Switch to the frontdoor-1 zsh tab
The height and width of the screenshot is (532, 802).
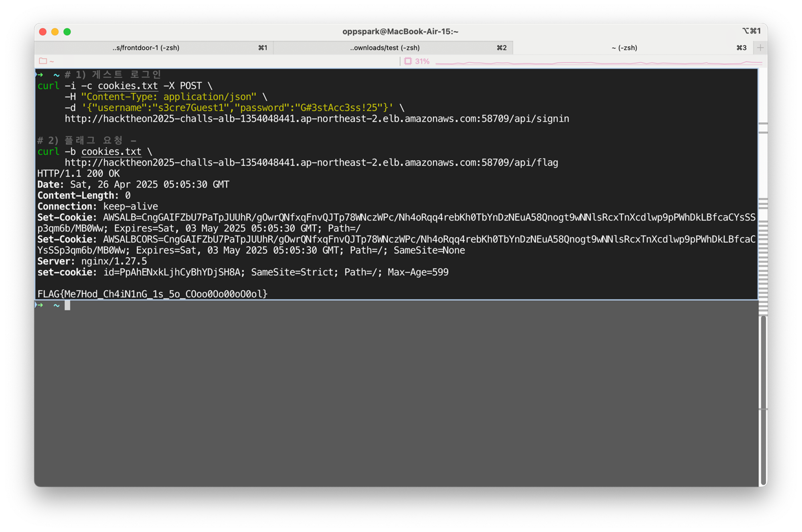[x=146, y=48]
